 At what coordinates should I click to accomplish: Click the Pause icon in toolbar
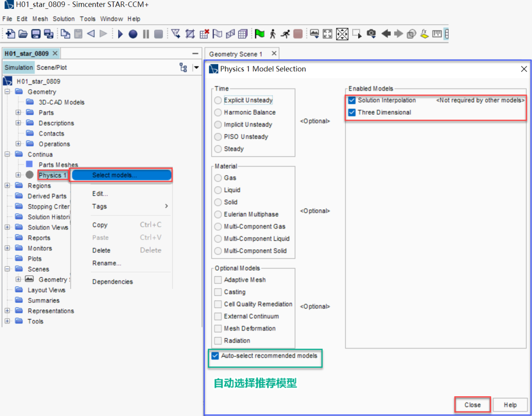[146, 34]
